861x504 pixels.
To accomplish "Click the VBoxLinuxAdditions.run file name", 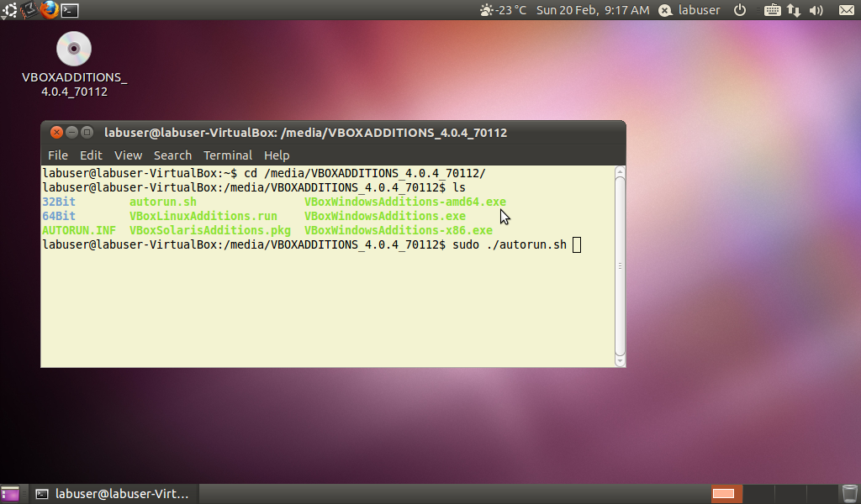I will click(x=203, y=216).
